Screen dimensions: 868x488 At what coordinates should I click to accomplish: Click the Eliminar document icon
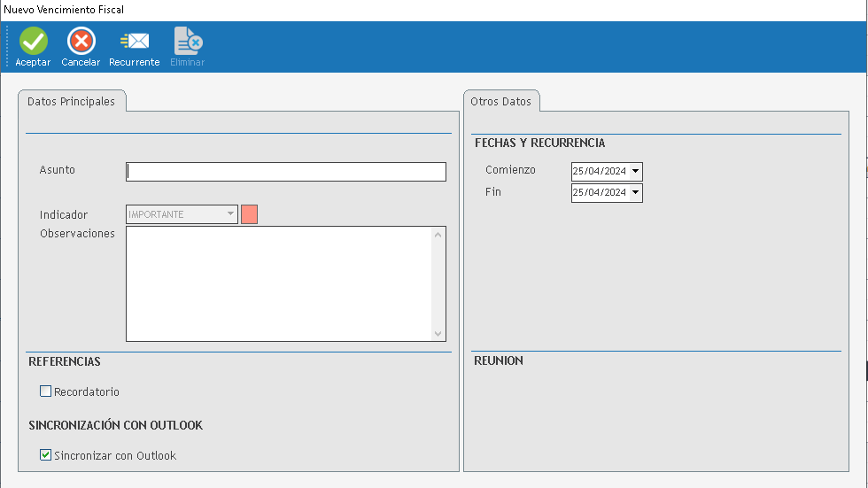coord(188,41)
